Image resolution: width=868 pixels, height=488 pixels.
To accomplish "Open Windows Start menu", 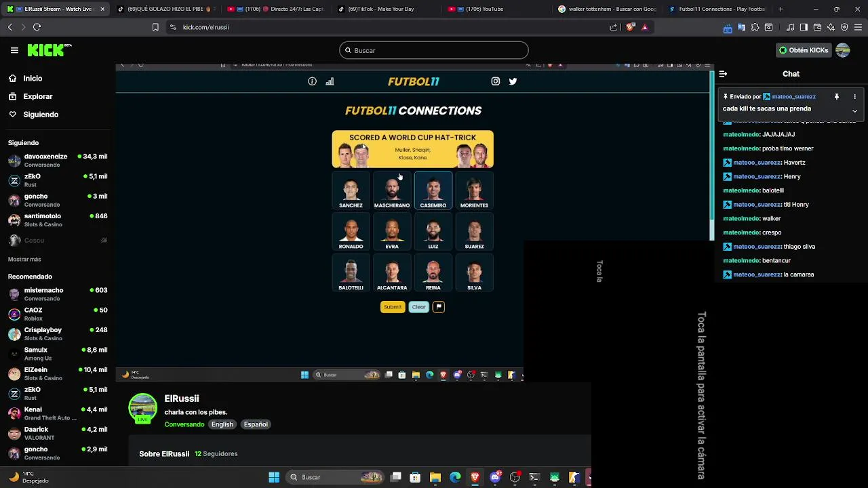I will tap(274, 477).
